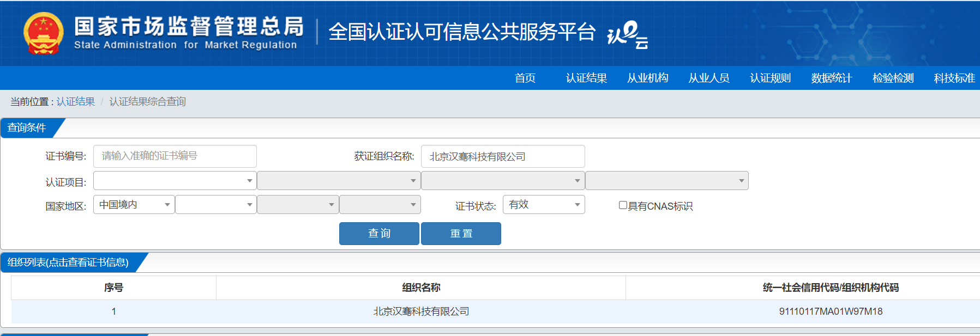The height and width of the screenshot is (336, 980).
Task: Select the 组织列表(点击查看证书信息) header tab
Action: pos(68,262)
